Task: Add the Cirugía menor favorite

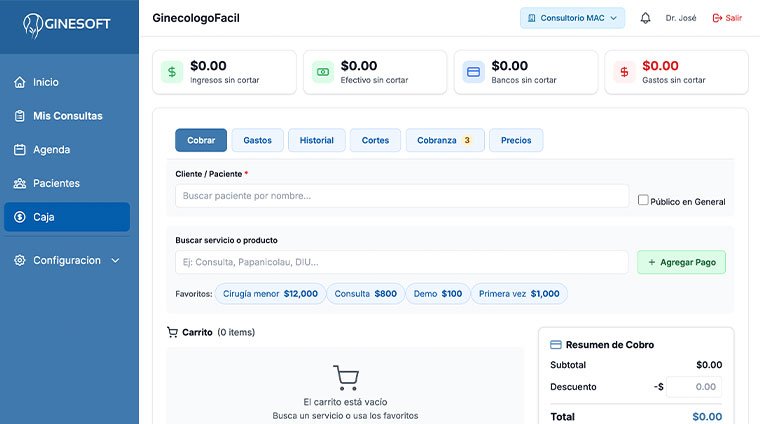Action: (x=270, y=294)
